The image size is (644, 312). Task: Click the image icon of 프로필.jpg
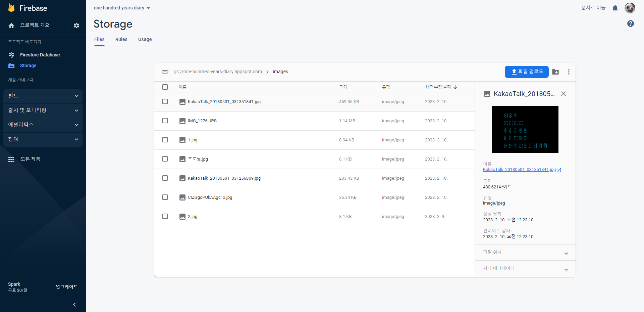point(182,159)
